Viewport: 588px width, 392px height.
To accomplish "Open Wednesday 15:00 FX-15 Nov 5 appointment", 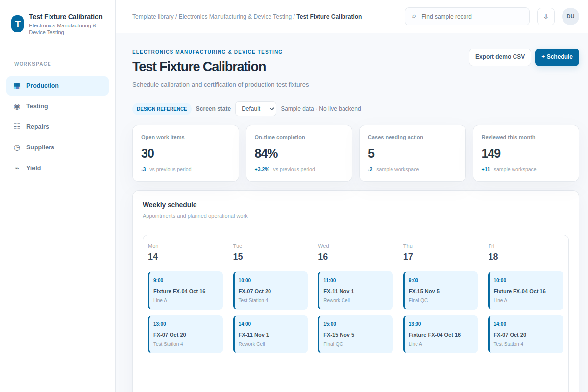I will pyautogui.click(x=355, y=334).
